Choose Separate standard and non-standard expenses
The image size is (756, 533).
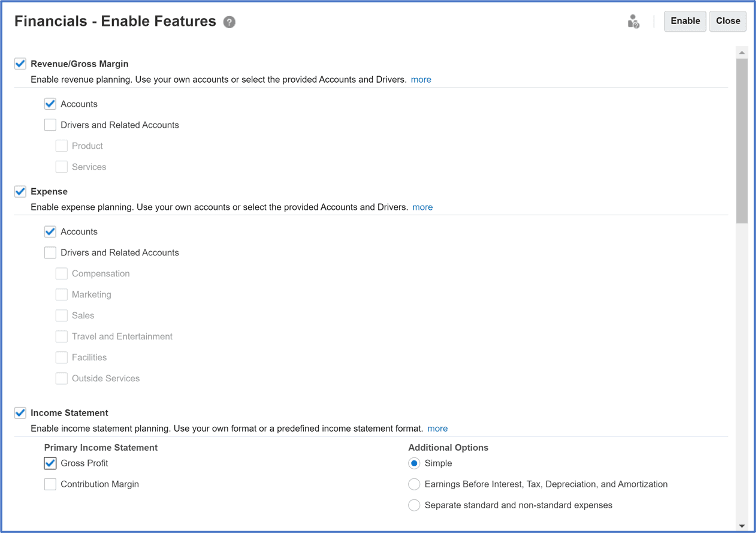[x=414, y=505]
